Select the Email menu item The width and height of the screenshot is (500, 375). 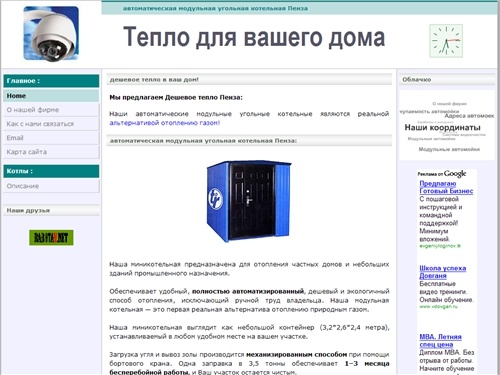pos(51,138)
